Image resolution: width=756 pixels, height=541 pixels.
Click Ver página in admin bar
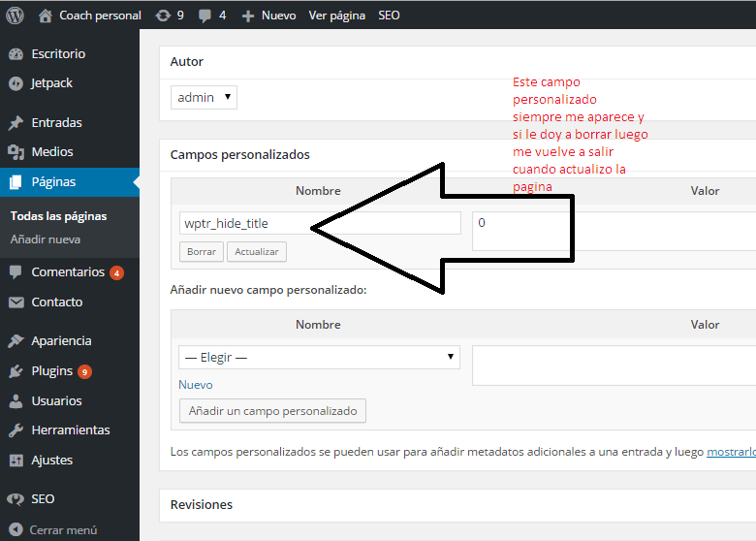pos(337,16)
